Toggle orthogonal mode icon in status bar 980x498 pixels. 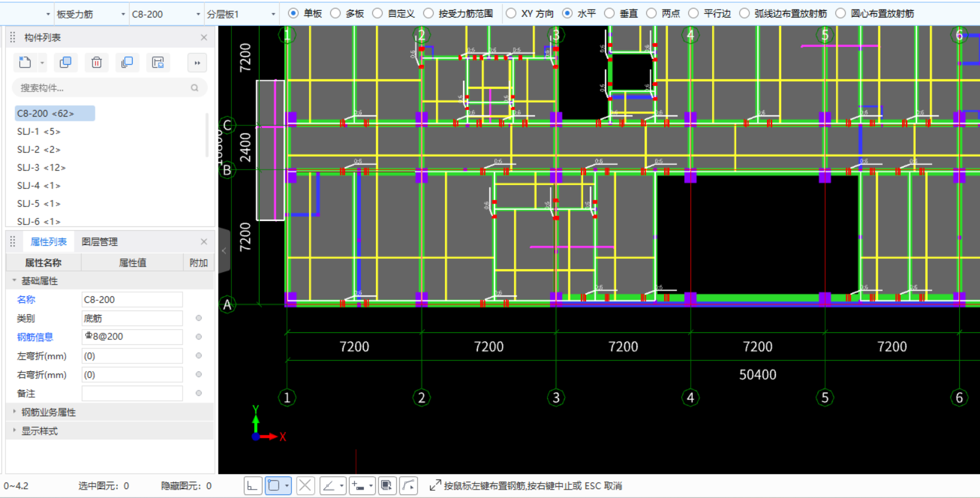tap(253, 485)
